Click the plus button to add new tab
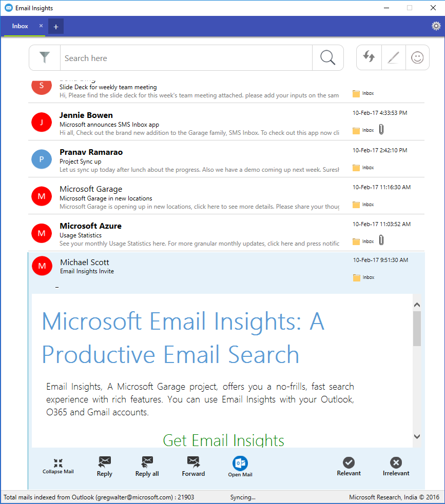445x504 pixels. 56,26
